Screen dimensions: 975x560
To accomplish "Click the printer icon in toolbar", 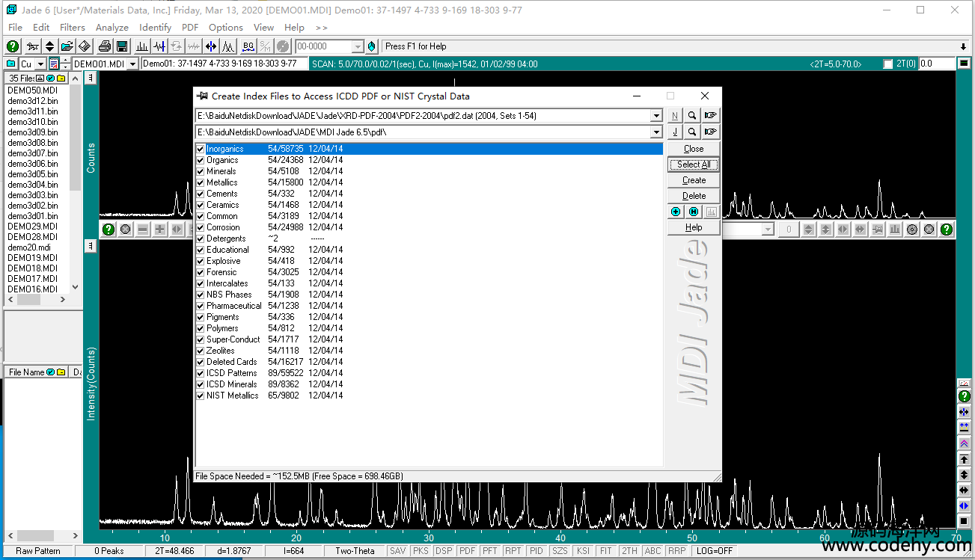I will coord(105,46).
